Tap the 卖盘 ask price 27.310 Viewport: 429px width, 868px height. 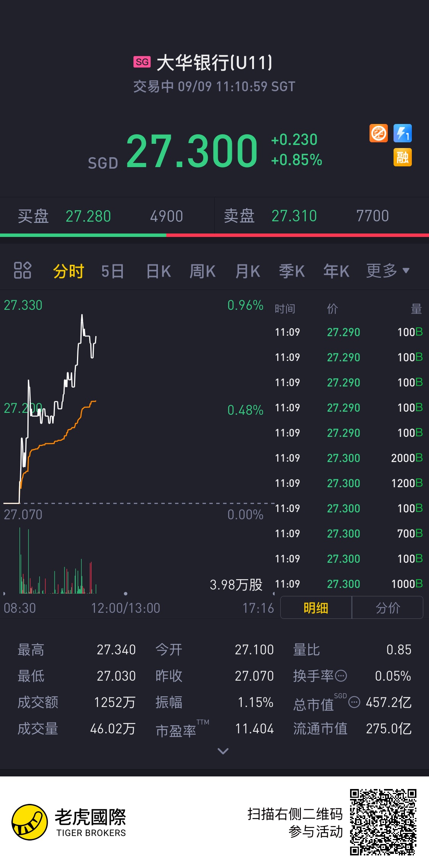tap(294, 216)
